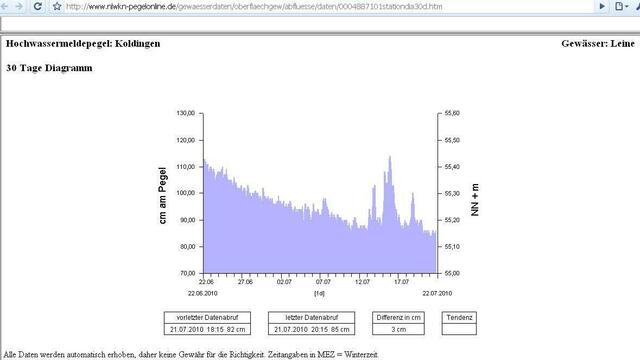
Task: Click the 130,00 value on the left axis
Action: (186, 113)
